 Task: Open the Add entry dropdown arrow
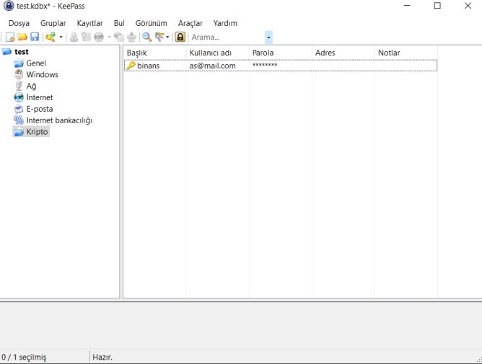pos(61,37)
